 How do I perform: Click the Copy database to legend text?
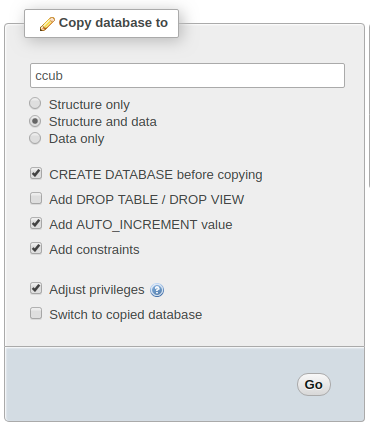click(113, 23)
